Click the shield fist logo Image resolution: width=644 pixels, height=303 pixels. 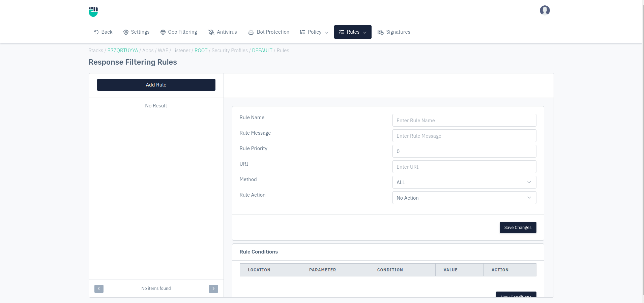(93, 12)
